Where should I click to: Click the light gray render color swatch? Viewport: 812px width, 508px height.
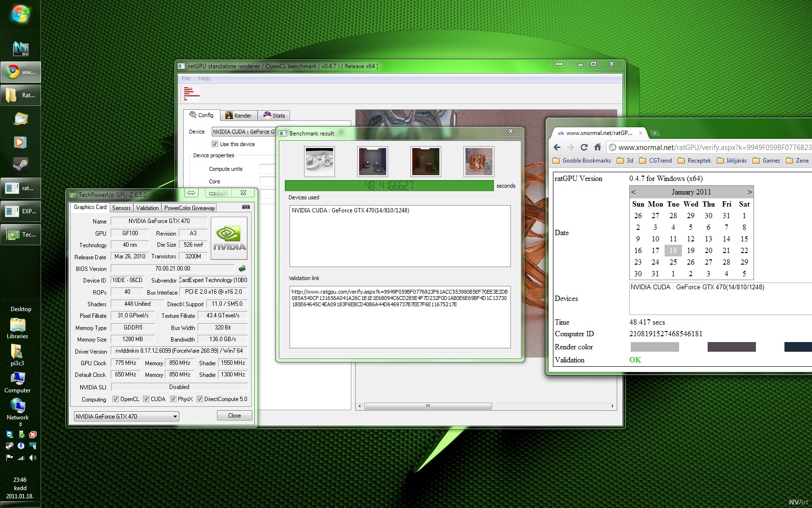[655, 347]
